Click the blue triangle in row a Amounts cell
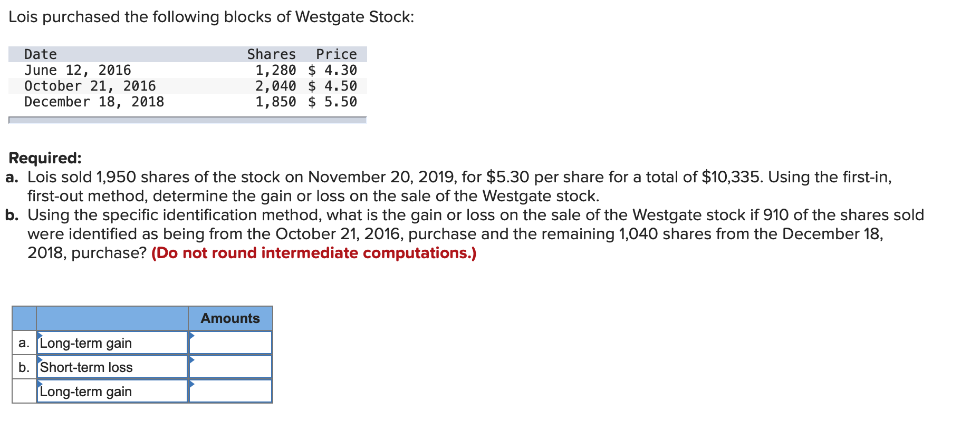 [192, 335]
